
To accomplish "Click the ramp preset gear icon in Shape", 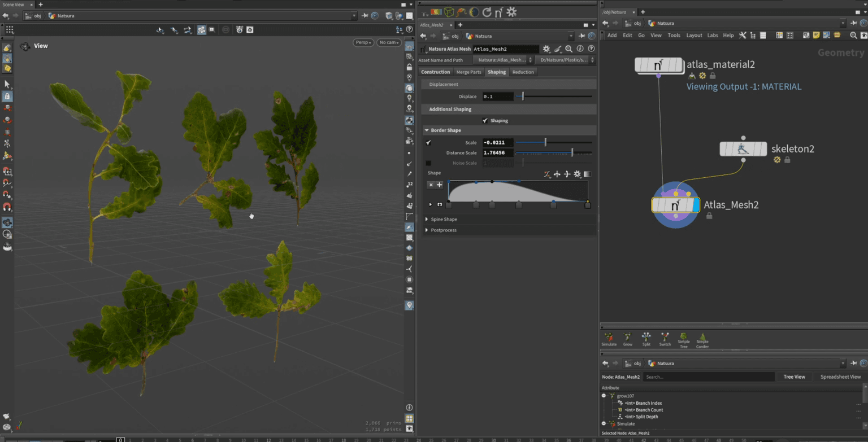I will tap(577, 174).
